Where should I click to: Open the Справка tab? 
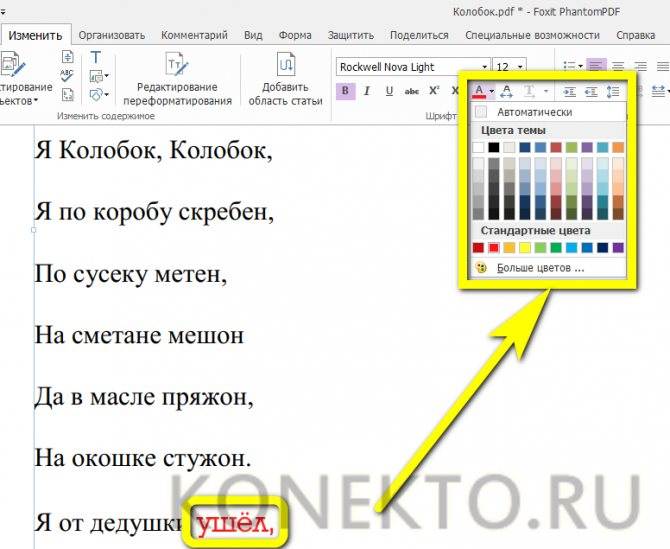tap(636, 35)
